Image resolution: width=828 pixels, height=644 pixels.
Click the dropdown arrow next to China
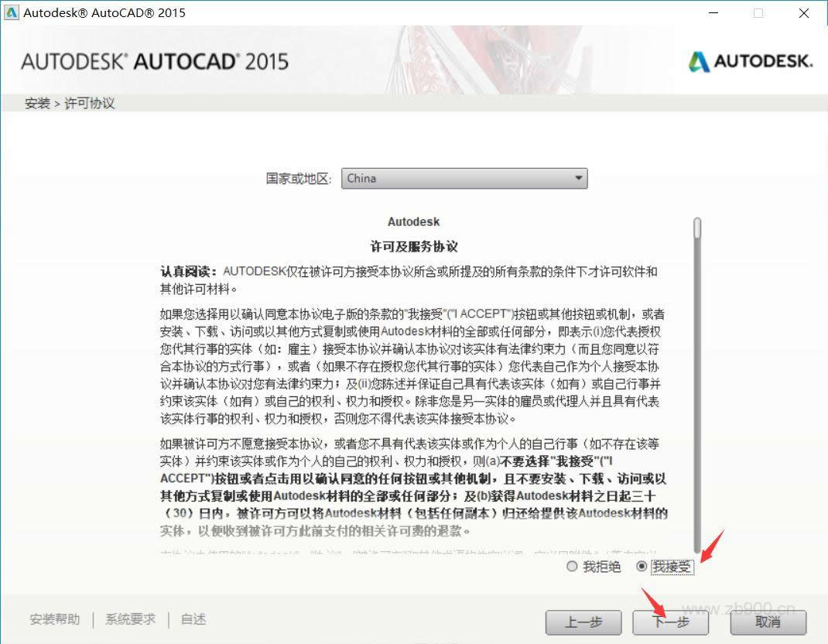pyautogui.click(x=577, y=178)
